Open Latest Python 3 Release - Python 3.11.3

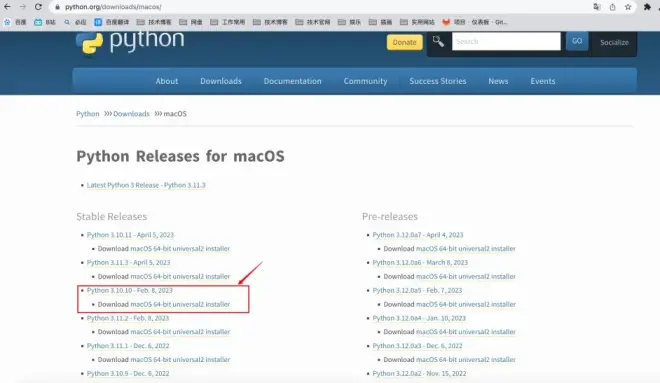coord(146,185)
